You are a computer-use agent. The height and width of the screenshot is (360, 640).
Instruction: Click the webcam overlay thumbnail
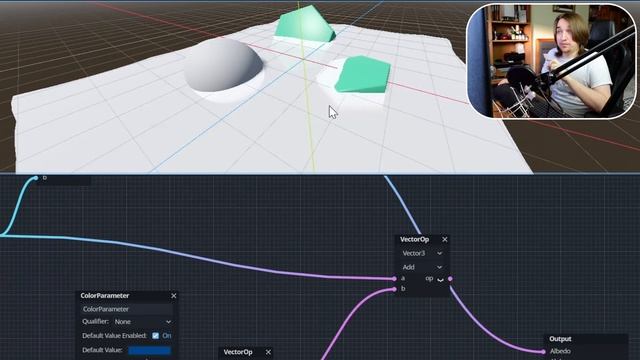(551, 61)
